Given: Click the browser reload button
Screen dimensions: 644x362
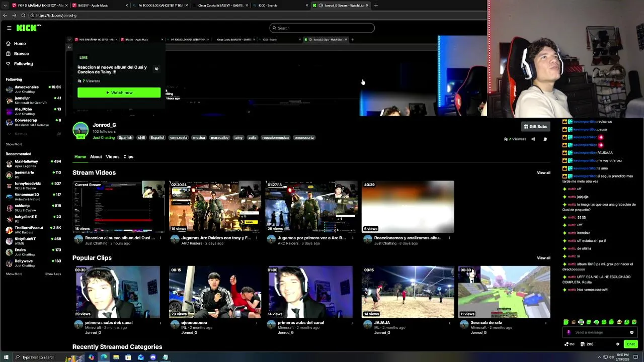Looking at the screenshot, I should [23, 16].
